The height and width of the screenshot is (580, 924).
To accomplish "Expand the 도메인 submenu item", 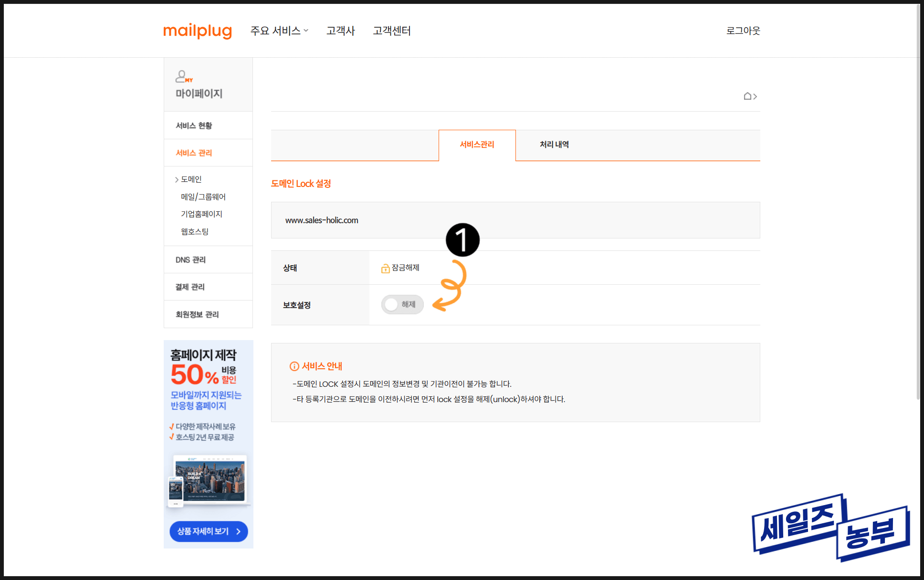I will click(191, 179).
